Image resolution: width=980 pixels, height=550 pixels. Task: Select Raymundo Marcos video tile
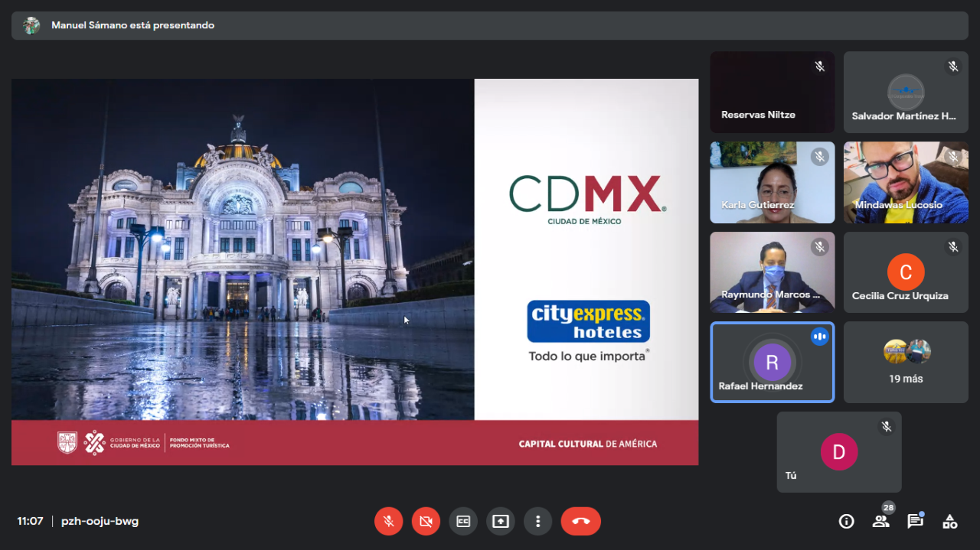pos(773,273)
